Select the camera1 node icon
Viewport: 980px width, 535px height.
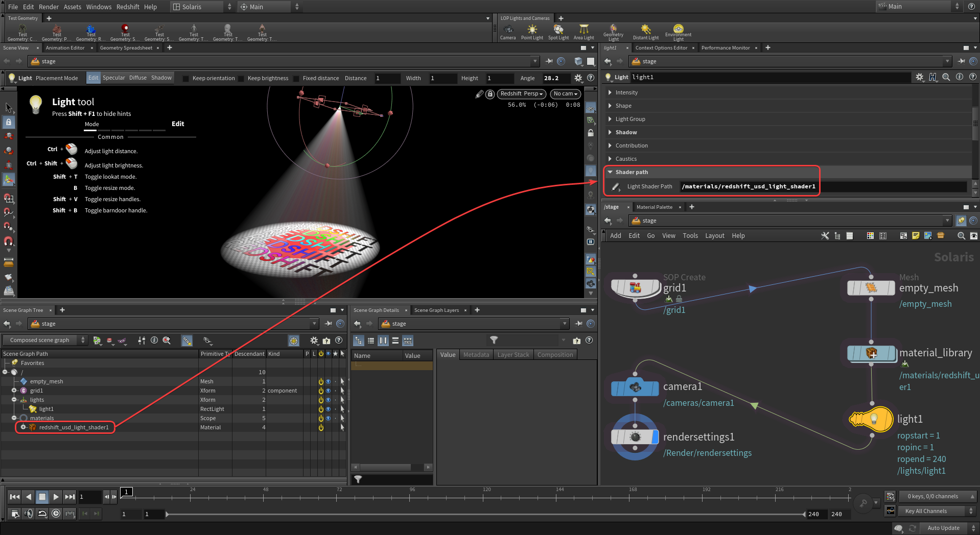pos(635,387)
